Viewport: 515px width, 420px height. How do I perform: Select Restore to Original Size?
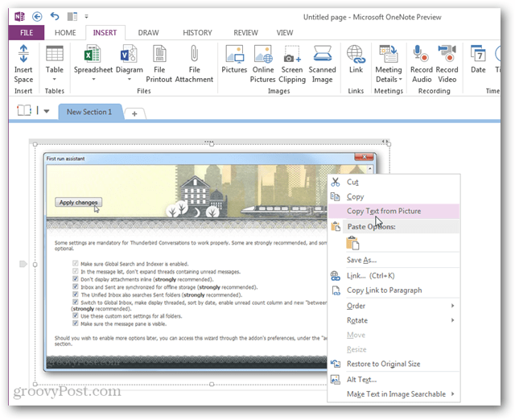coord(393,364)
